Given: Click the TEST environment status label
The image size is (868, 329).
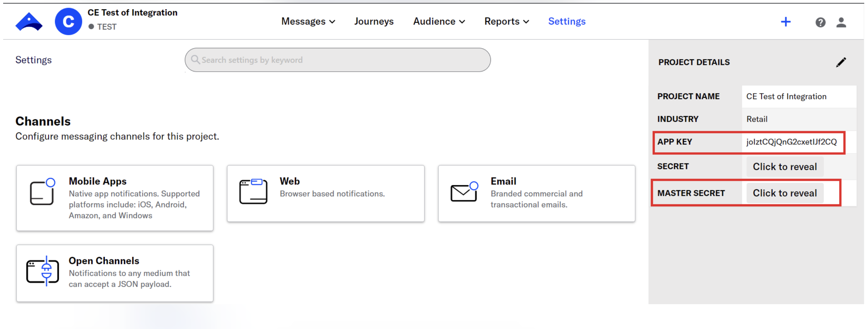Looking at the screenshot, I should point(107,27).
